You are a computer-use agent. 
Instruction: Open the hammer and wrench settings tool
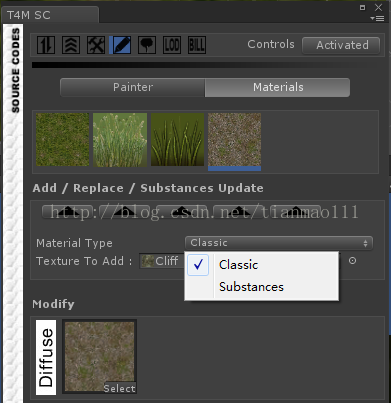[x=96, y=45]
